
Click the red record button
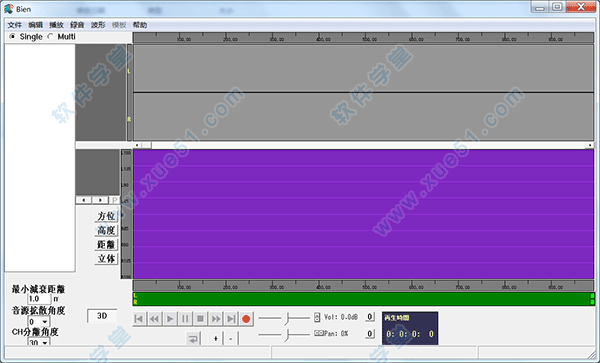(x=246, y=319)
